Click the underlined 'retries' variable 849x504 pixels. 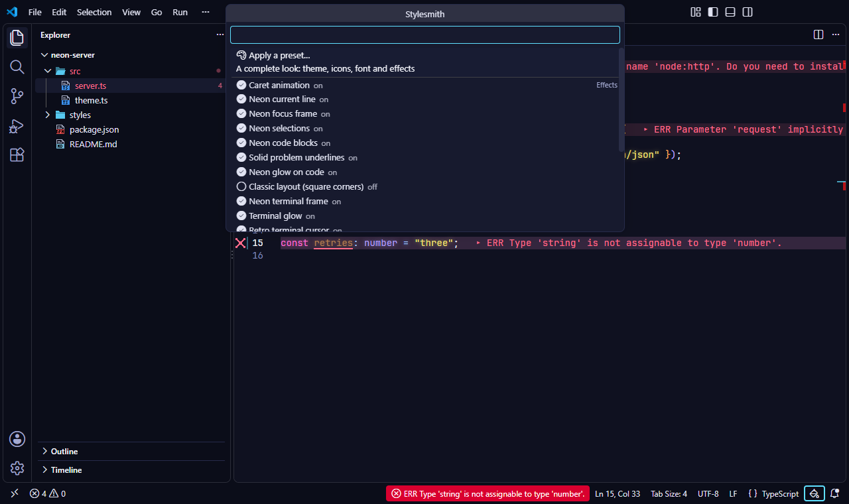click(333, 243)
